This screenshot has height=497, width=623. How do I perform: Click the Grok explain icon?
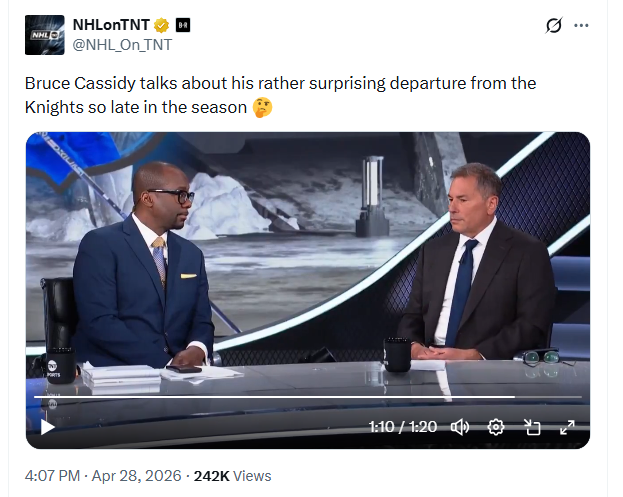click(x=553, y=26)
